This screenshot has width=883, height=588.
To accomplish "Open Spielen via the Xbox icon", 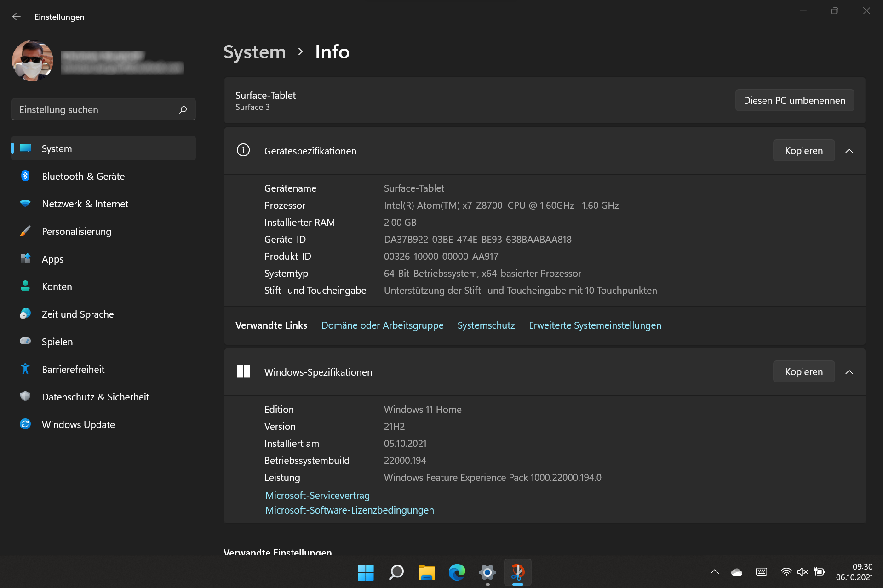I will pos(25,342).
